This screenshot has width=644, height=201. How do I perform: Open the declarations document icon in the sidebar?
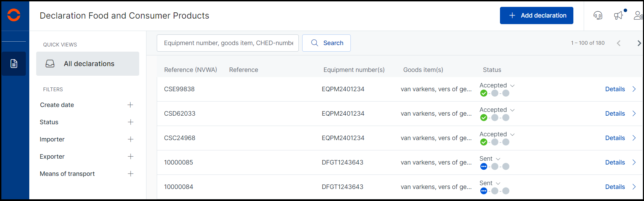[14, 64]
